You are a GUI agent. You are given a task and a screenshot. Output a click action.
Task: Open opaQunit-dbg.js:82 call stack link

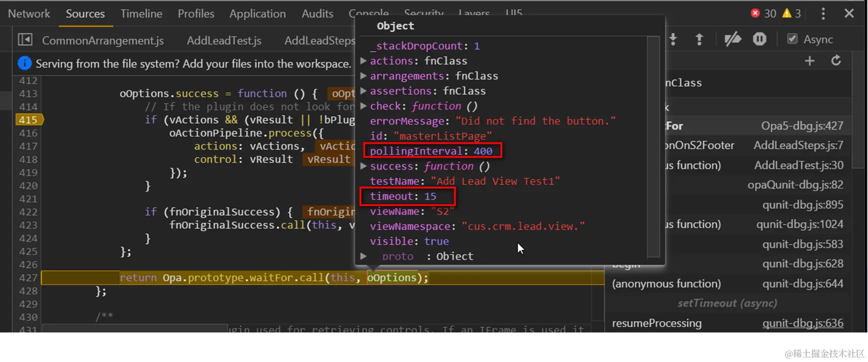click(795, 185)
